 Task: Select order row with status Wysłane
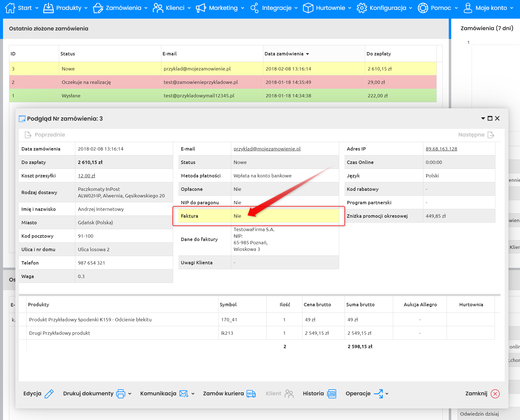(x=223, y=96)
